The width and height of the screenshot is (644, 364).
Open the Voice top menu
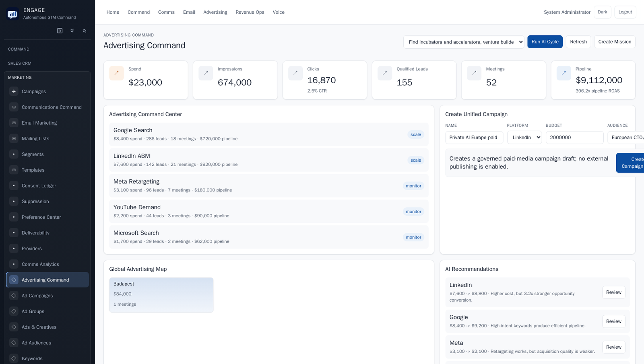[279, 12]
